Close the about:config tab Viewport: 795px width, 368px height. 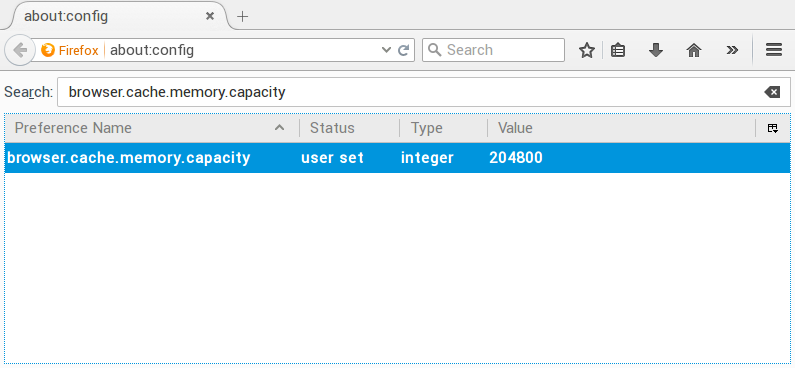click(210, 16)
